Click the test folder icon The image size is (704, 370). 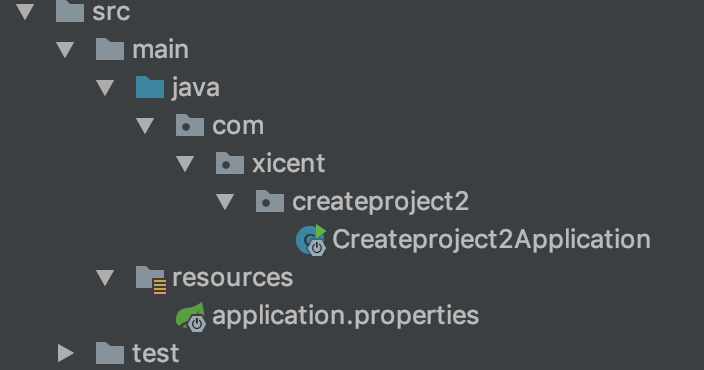tap(110, 353)
